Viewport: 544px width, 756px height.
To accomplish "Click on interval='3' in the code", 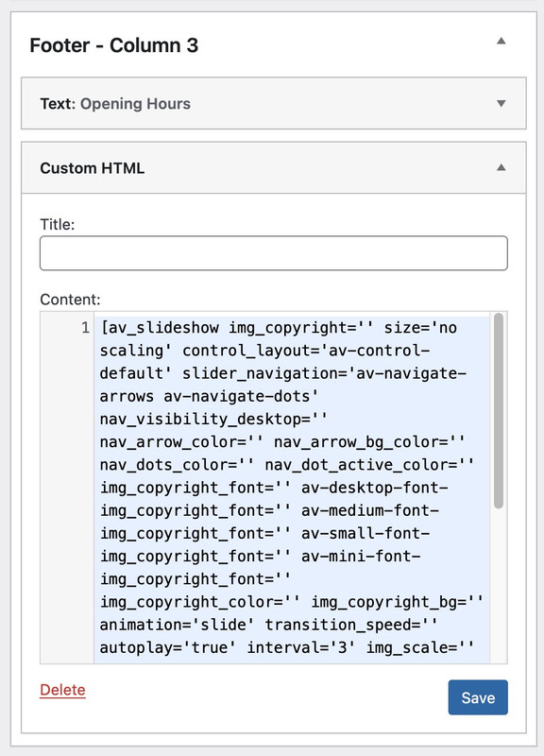I will (x=301, y=647).
